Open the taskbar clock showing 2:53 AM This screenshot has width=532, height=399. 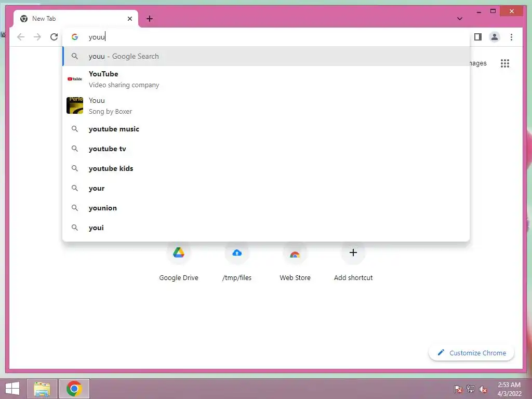click(x=509, y=389)
